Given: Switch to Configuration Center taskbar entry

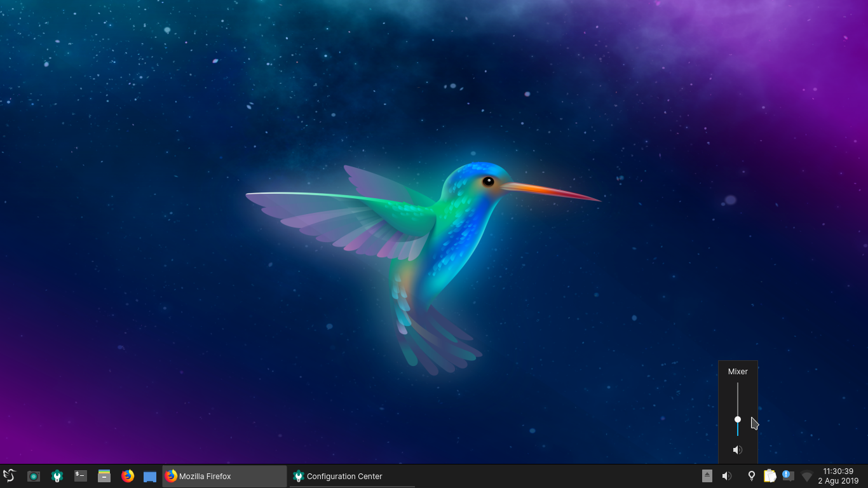Looking at the screenshot, I should click(x=352, y=476).
